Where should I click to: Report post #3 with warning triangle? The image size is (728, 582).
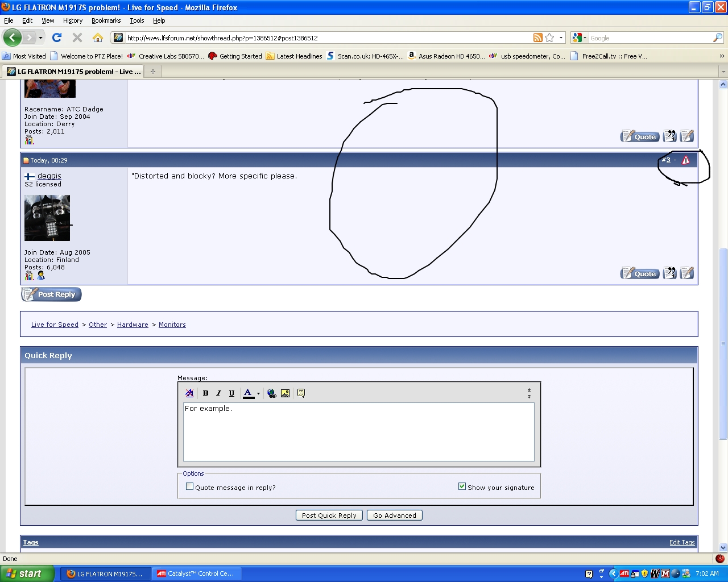click(685, 160)
